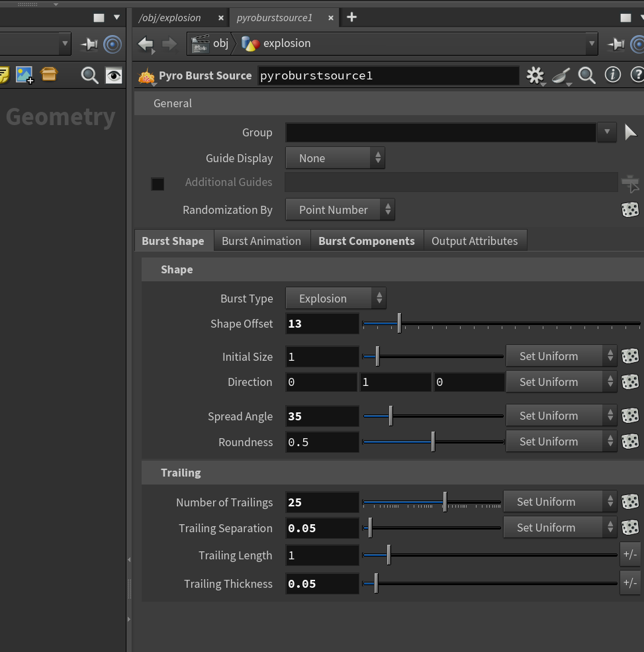Add a new pane tab with plus button
The height and width of the screenshot is (652, 644).
(x=351, y=17)
